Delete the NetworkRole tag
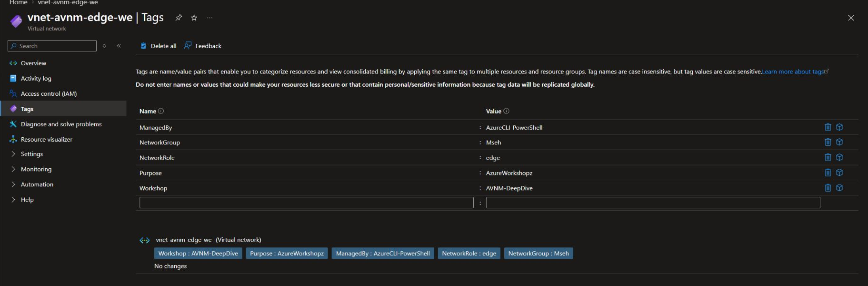This screenshot has width=868, height=286. tap(828, 157)
